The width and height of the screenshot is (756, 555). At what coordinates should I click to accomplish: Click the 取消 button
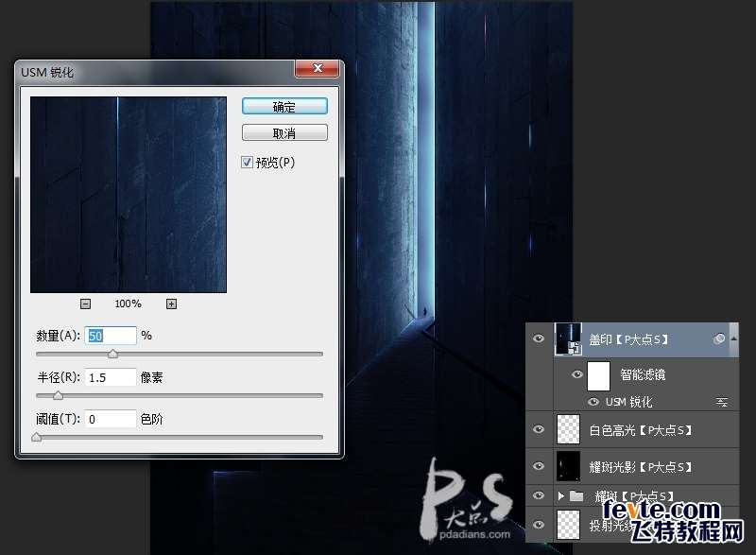tap(284, 133)
